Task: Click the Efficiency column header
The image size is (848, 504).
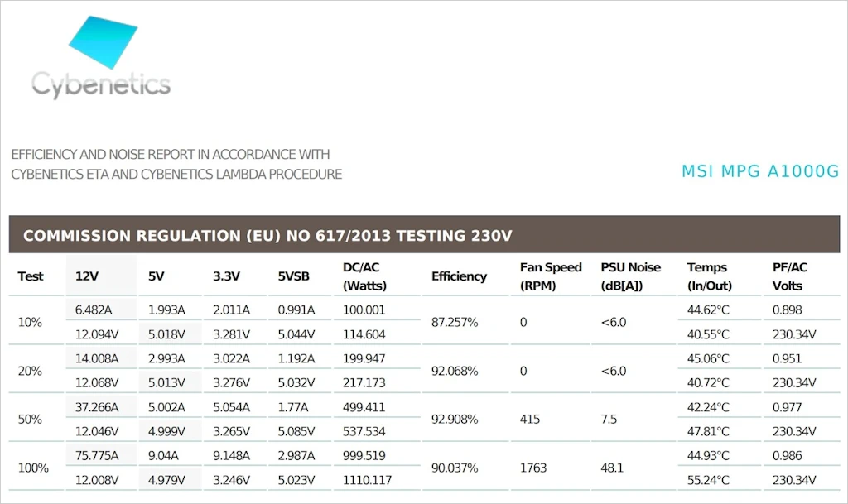Action: coord(459,276)
